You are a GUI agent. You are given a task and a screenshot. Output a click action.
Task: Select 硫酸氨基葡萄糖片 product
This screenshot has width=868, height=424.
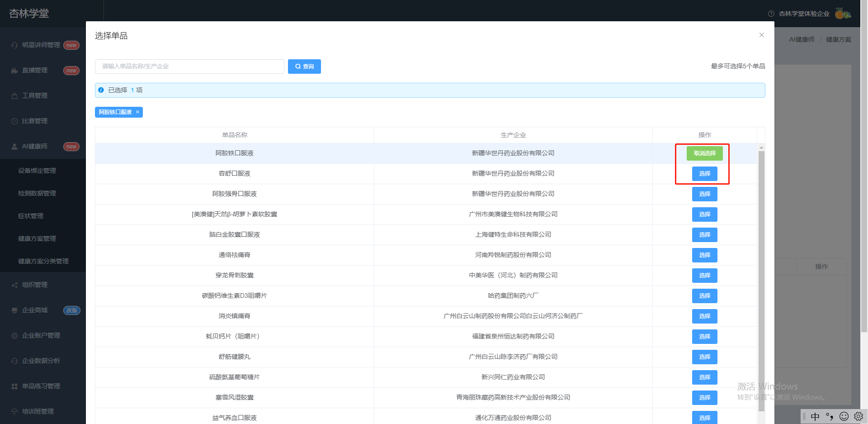(x=704, y=377)
